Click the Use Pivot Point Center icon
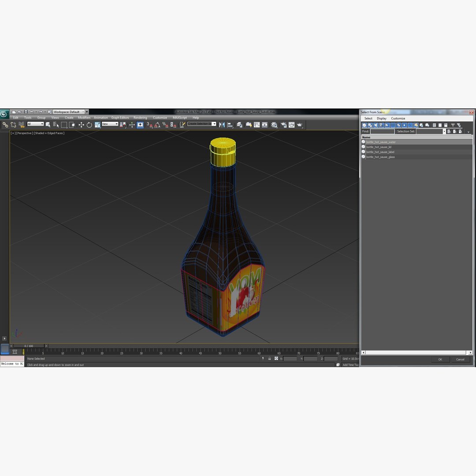The height and width of the screenshot is (476, 476). 123,125
